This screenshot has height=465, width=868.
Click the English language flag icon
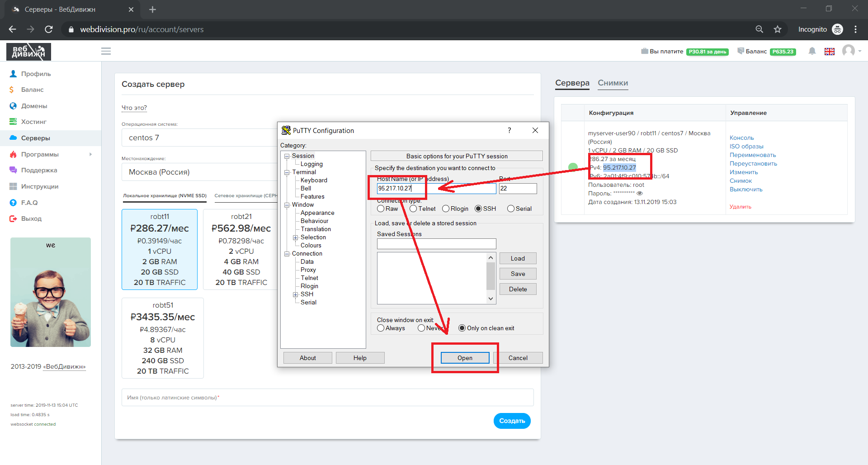coord(829,52)
